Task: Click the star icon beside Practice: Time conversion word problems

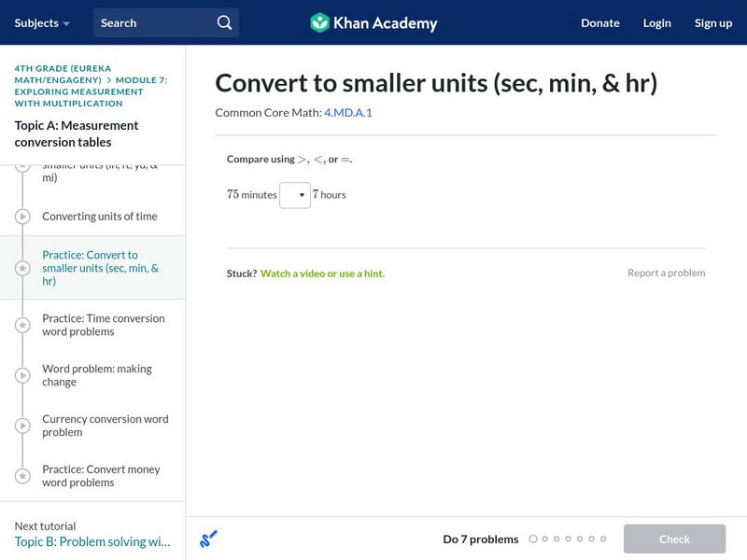Action: [x=22, y=325]
